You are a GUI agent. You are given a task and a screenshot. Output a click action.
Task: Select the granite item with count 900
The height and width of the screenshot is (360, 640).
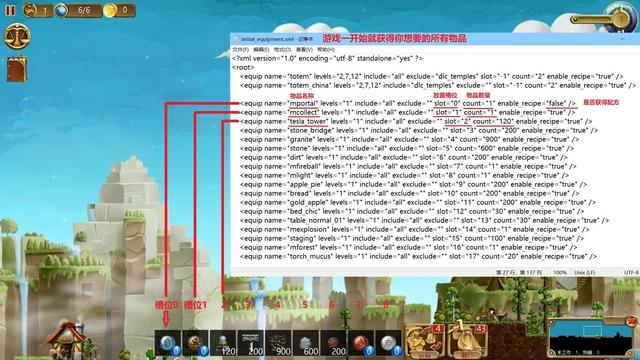click(x=278, y=343)
